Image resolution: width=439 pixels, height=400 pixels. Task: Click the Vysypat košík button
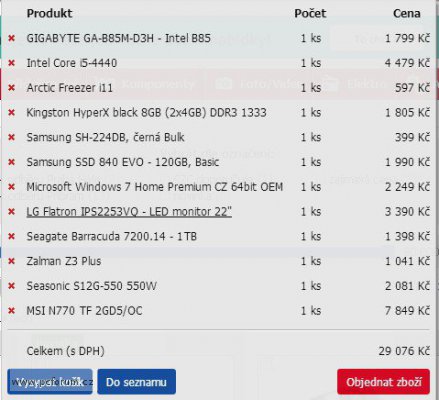[50, 382]
